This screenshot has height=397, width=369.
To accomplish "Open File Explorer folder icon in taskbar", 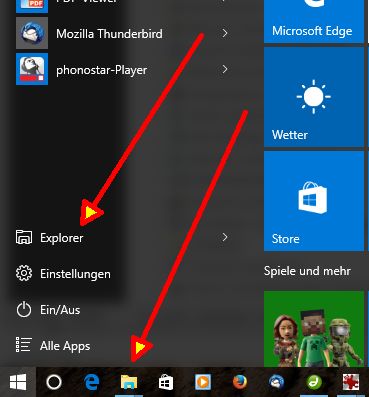I will 129,382.
